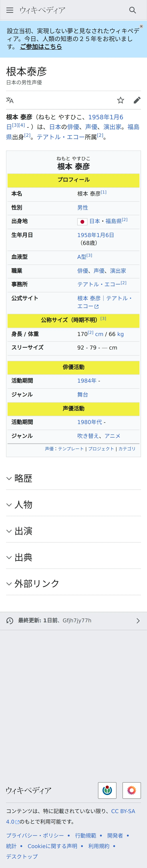Add page to watchlist star

(121, 100)
